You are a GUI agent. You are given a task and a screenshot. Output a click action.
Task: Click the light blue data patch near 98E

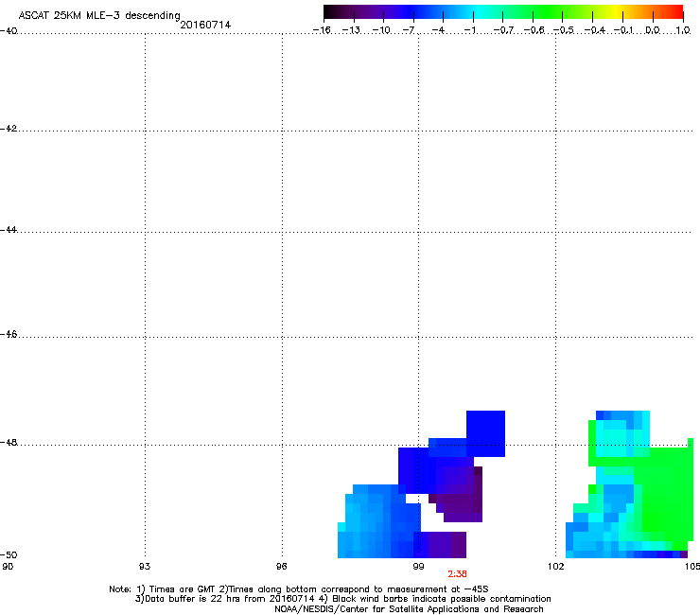tap(366, 522)
